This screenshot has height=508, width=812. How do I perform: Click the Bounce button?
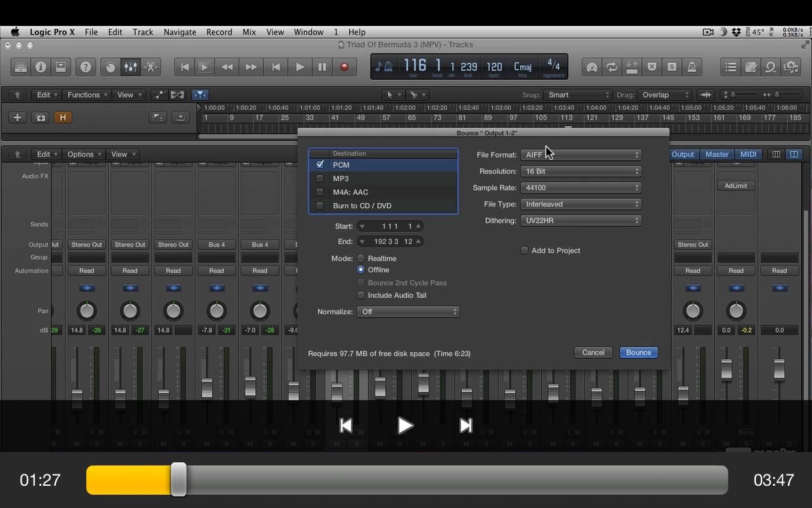(638, 352)
